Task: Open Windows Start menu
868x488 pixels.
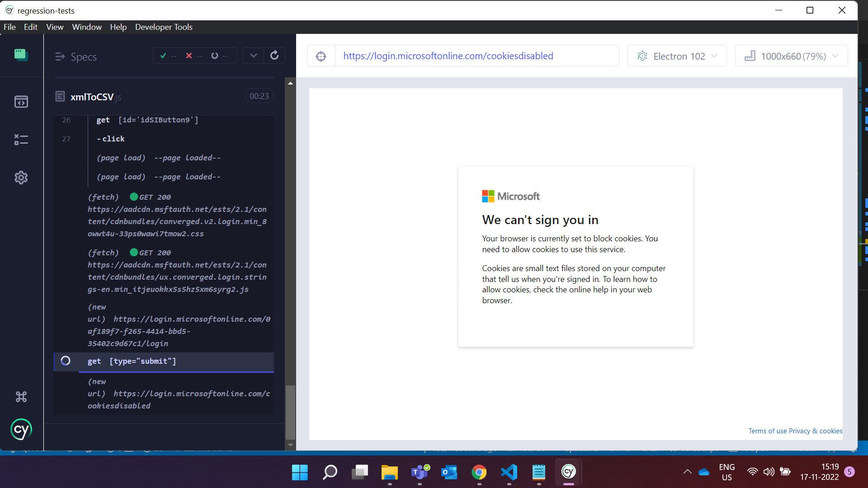Action: (300, 472)
